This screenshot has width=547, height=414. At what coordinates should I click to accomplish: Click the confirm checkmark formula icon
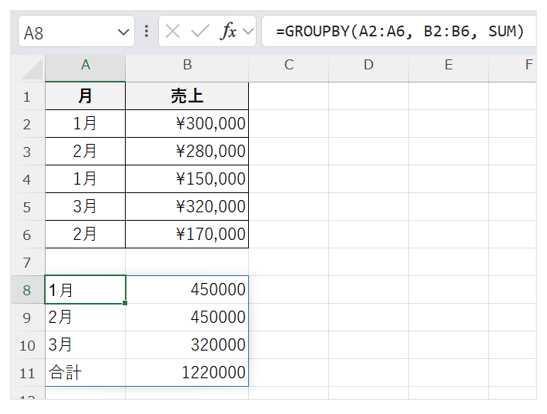point(200,31)
